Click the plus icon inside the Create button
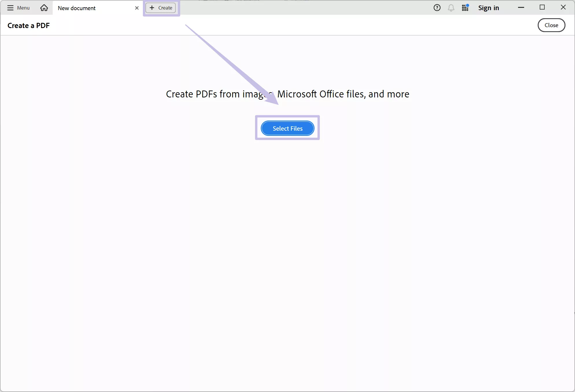This screenshot has width=575, height=392. coord(152,8)
